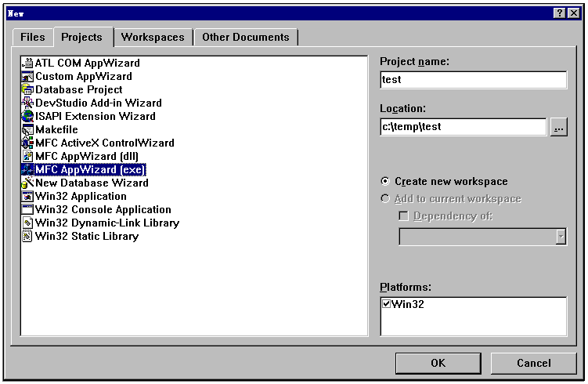The image size is (588, 384).
Task: Toggle the Win32 platform checkbox
Action: click(386, 303)
